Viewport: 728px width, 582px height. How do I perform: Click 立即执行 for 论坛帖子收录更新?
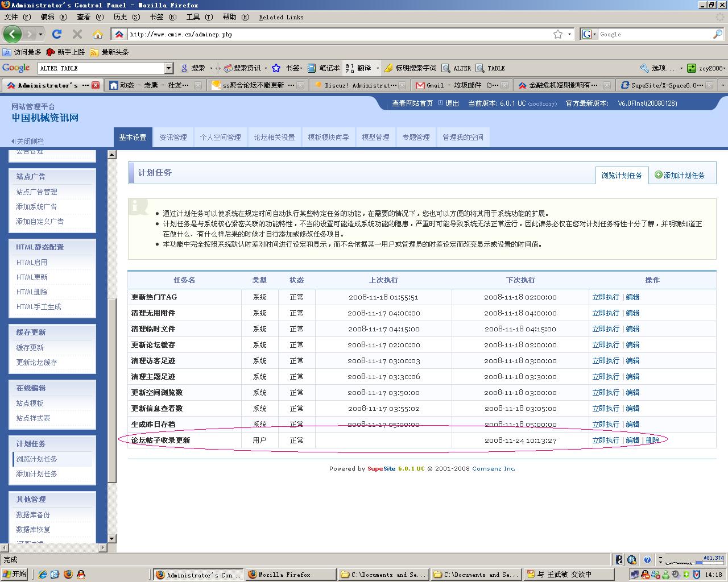606,440
